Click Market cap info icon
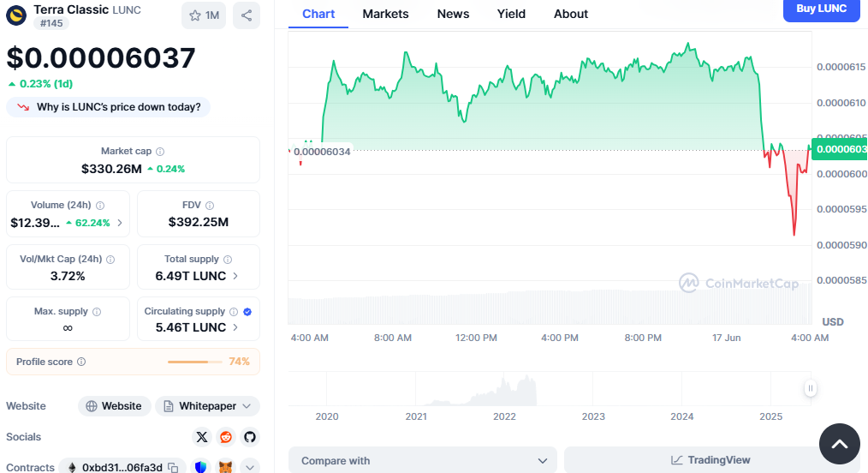The height and width of the screenshot is (473, 868). pos(160,151)
